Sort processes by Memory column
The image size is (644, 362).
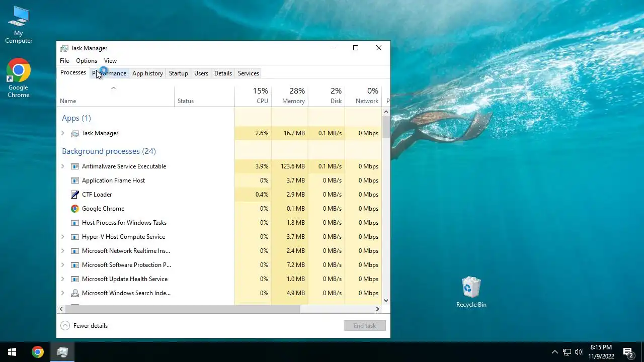click(290, 96)
